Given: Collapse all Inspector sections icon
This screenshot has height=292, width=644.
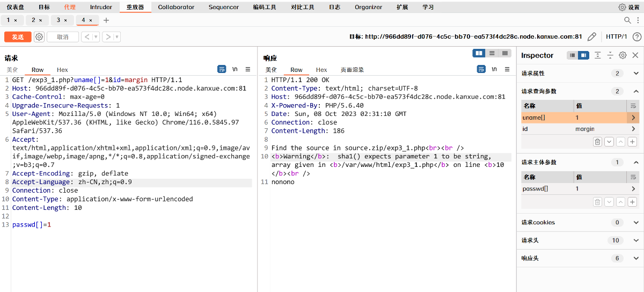Looking at the screenshot, I should [610, 55].
